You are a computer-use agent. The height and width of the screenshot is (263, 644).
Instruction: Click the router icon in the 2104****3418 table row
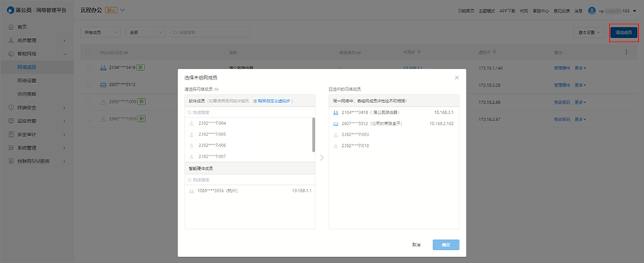[x=103, y=67]
